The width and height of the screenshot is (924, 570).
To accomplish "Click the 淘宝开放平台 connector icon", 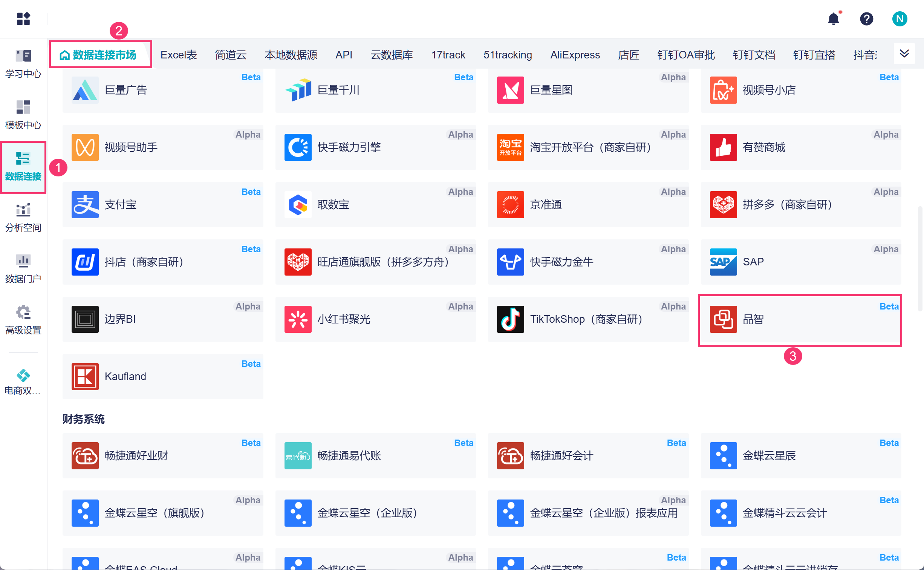I will (x=511, y=147).
